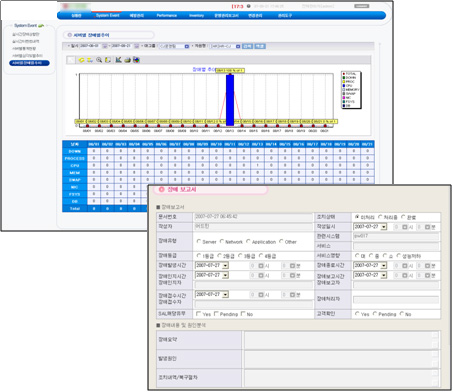Choose the 1등급 severity radio button
The height and width of the screenshot is (392, 453).
(x=199, y=256)
